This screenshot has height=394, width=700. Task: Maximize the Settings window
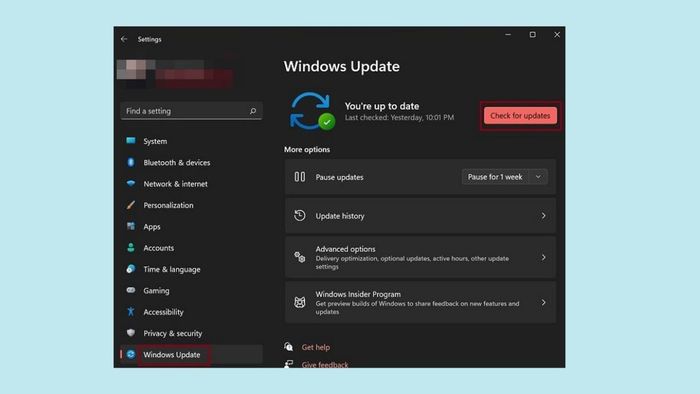coord(533,34)
